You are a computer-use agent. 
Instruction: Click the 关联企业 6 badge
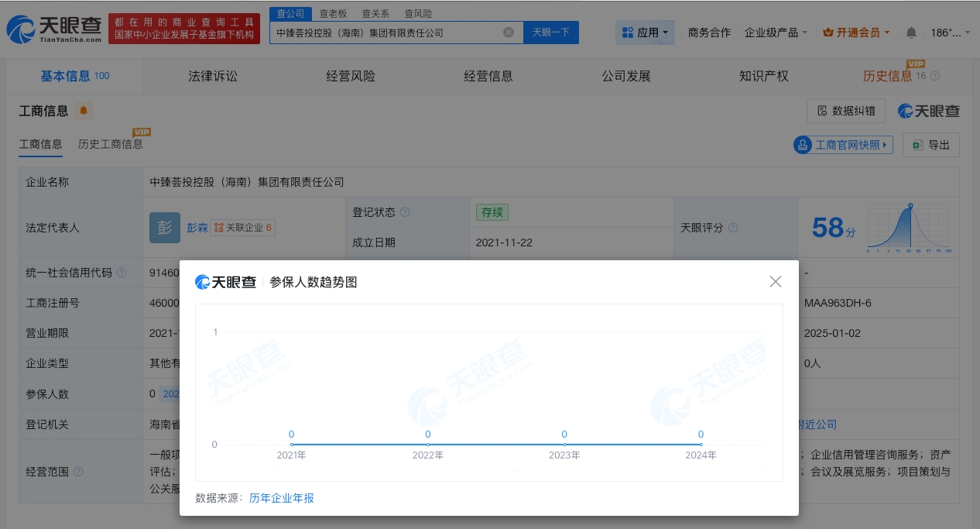point(243,228)
